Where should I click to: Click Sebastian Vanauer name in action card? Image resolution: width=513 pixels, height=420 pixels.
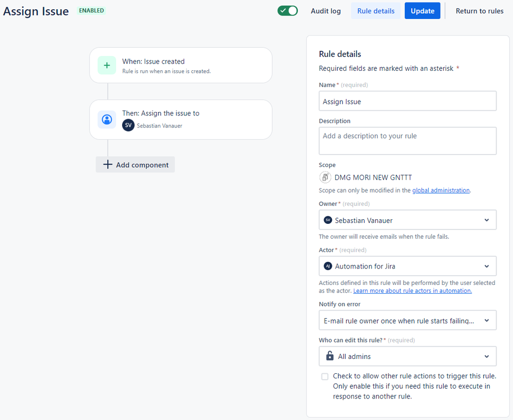159,126
